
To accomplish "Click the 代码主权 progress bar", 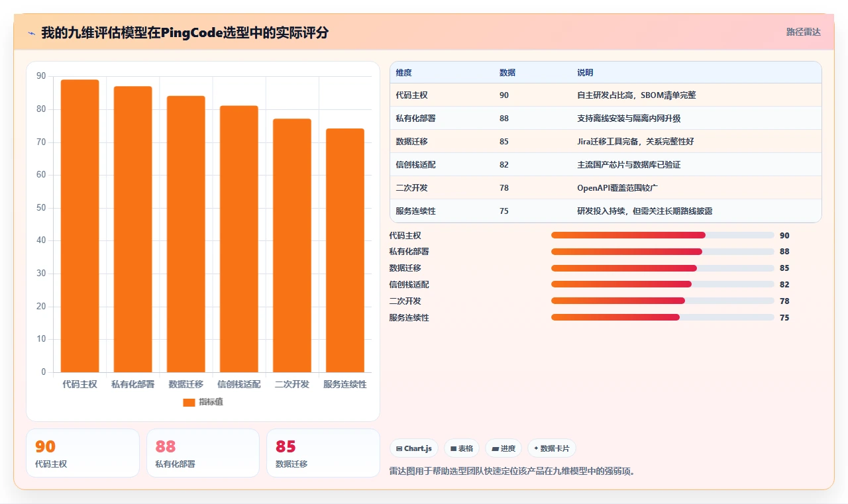I will click(x=662, y=235).
